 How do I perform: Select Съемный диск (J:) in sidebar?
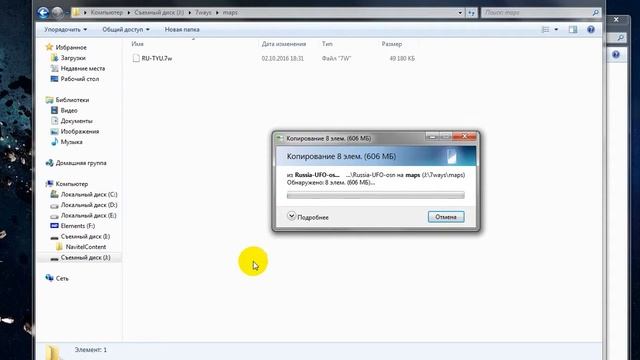pos(85,258)
